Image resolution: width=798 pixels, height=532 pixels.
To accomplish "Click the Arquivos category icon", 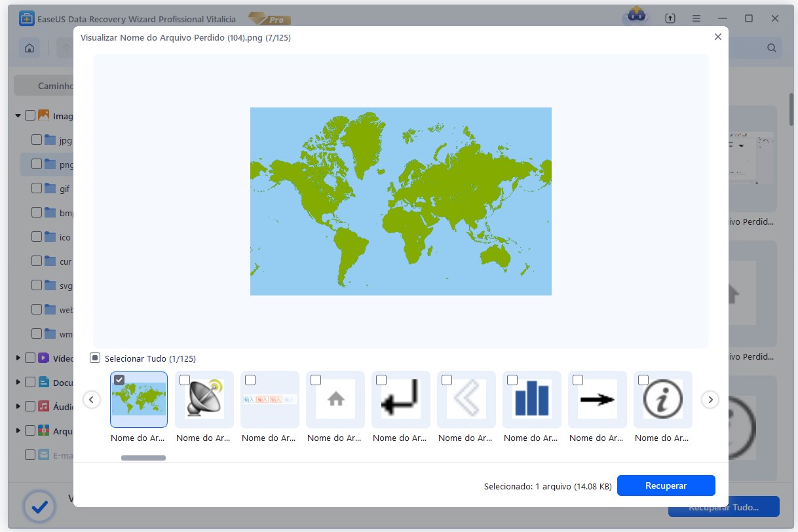I will [44, 430].
